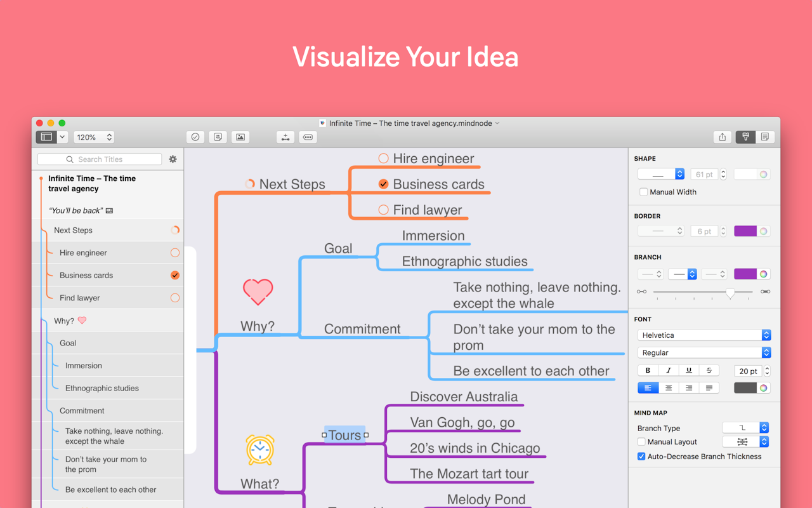Open the Share icon in the toolbar
The height and width of the screenshot is (508, 812).
[722, 137]
